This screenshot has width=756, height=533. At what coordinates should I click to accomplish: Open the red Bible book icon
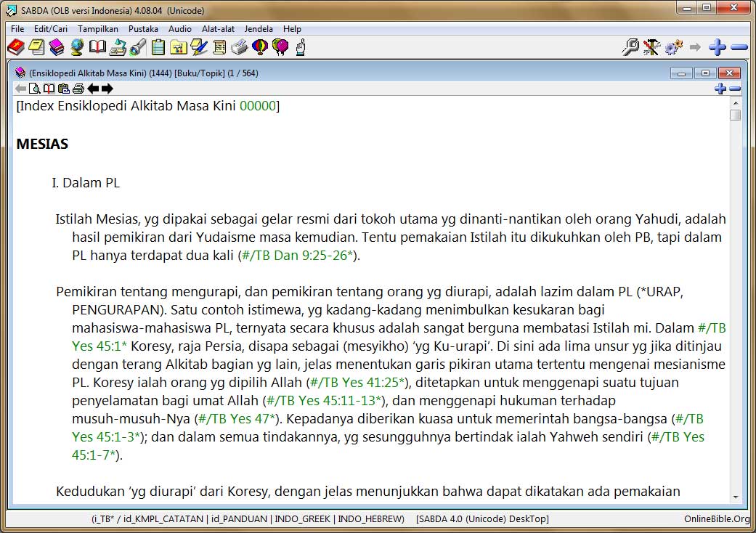pyautogui.click(x=16, y=47)
